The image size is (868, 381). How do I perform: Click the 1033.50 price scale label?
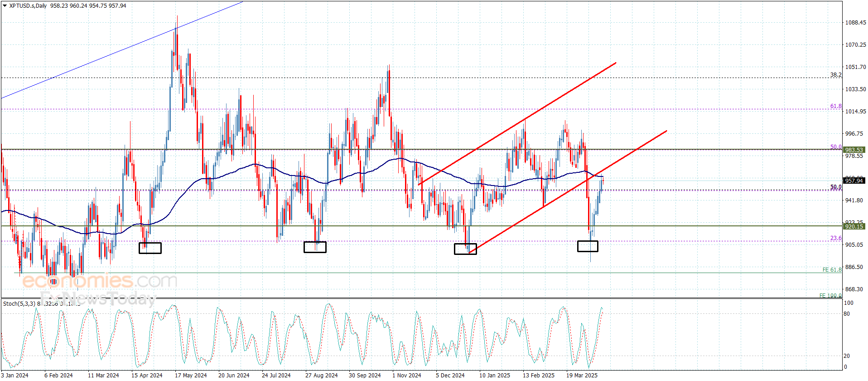[855, 89]
